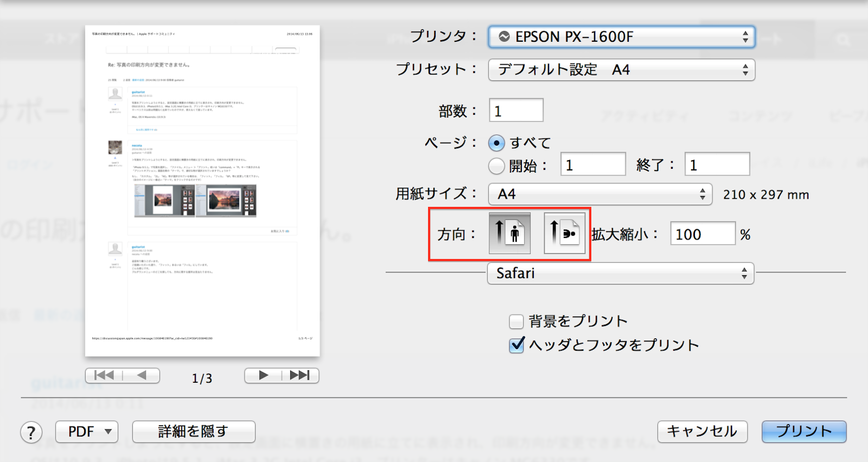
Task: Click the 部数 copies field
Action: pos(516,110)
